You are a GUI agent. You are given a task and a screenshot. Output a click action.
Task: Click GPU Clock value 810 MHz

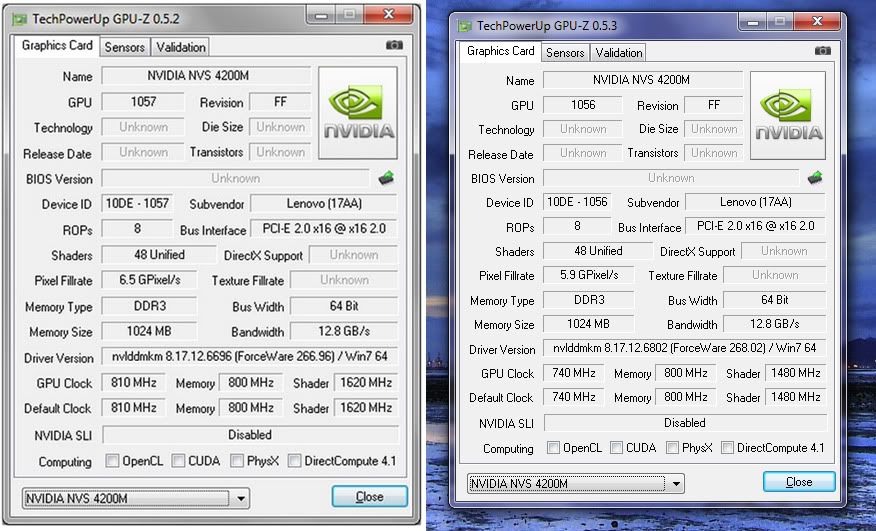point(134,383)
